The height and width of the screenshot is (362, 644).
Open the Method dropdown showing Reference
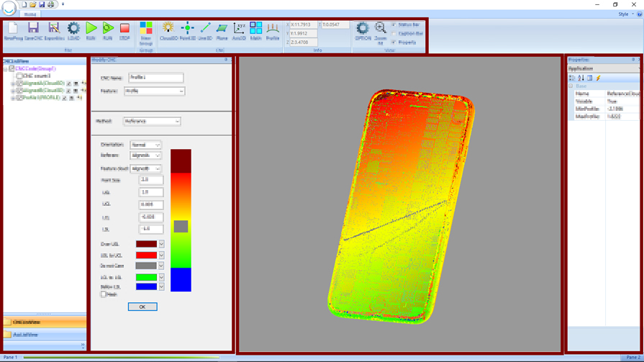[x=151, y=122]
